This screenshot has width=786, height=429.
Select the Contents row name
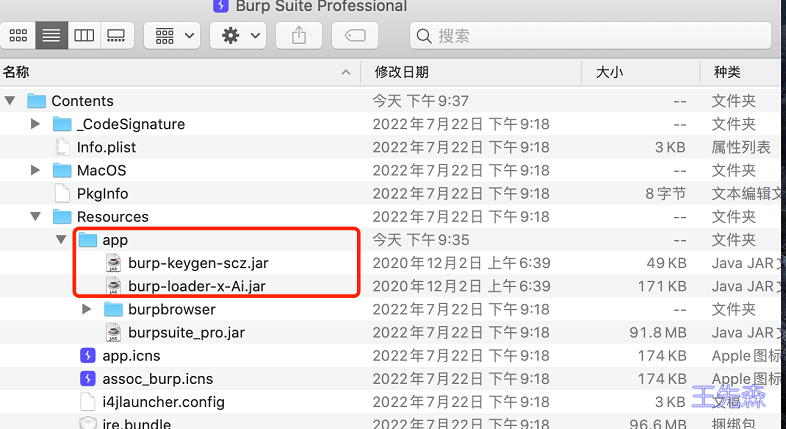point(82,101)
